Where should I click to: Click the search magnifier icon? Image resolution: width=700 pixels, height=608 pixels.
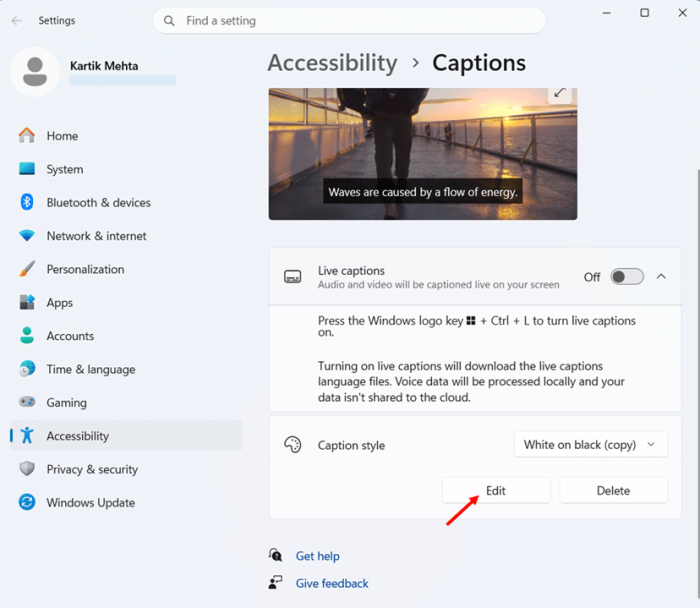(169, 21)
